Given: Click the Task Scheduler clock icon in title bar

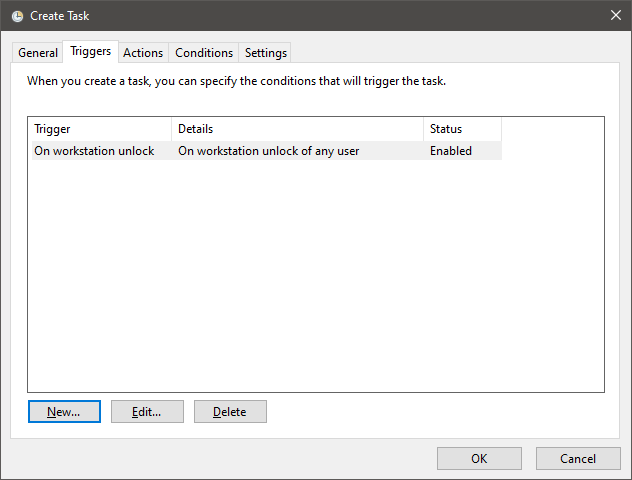Looking at the screenshot, I should click(17, 16).
